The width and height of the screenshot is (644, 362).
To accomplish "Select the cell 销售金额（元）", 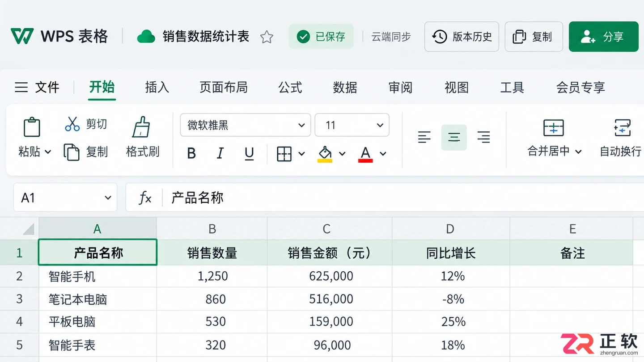I will pyautogui.click(x=330, y=253).
